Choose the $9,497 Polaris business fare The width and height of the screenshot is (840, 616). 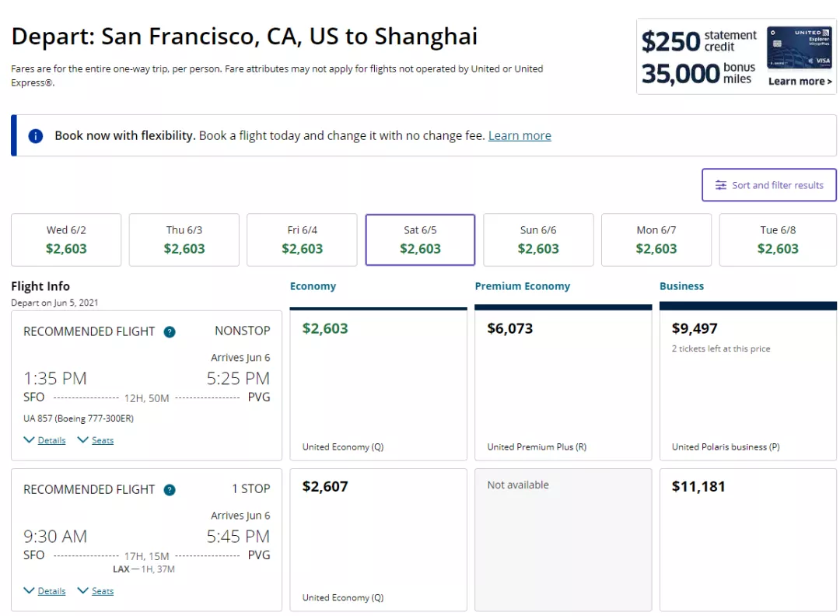tap(747, 381)
